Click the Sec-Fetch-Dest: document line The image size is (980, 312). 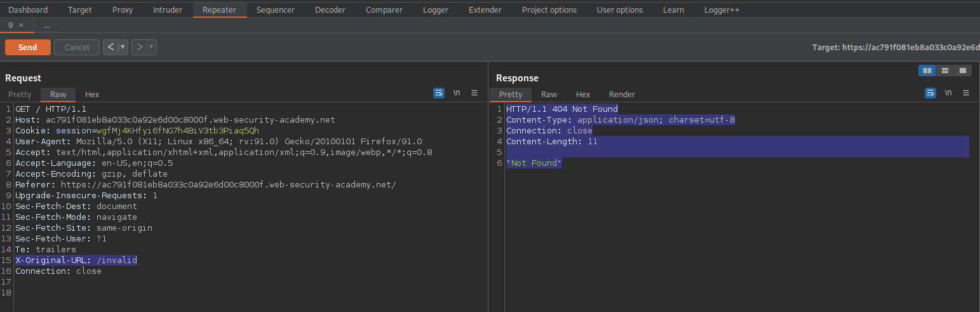pos(76,207)
